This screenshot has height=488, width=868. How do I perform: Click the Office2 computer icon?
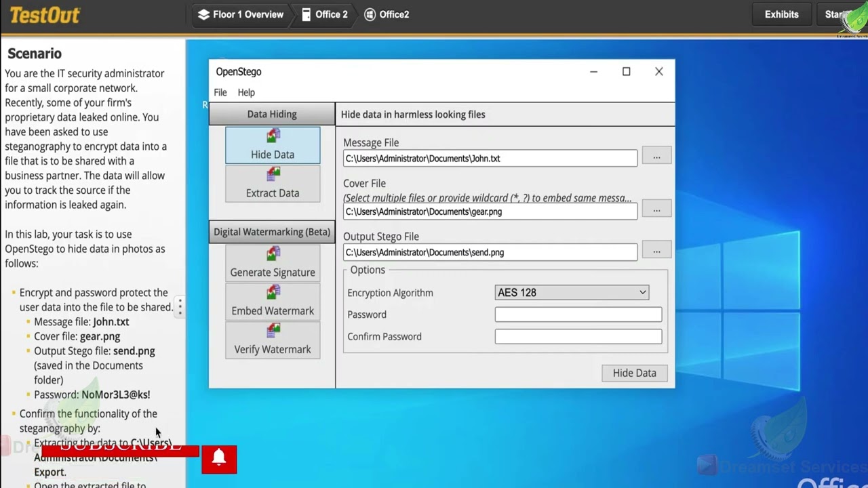[x=370, y=14]
